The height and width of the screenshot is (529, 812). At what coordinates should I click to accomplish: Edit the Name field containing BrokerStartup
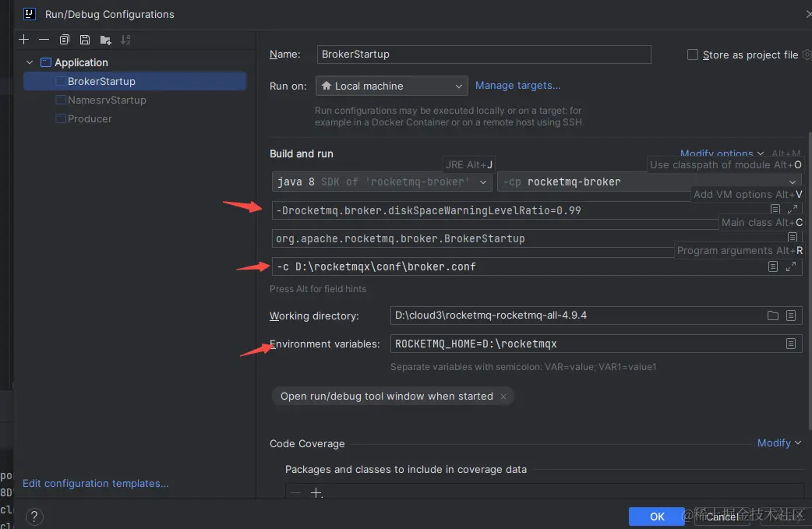484,55
